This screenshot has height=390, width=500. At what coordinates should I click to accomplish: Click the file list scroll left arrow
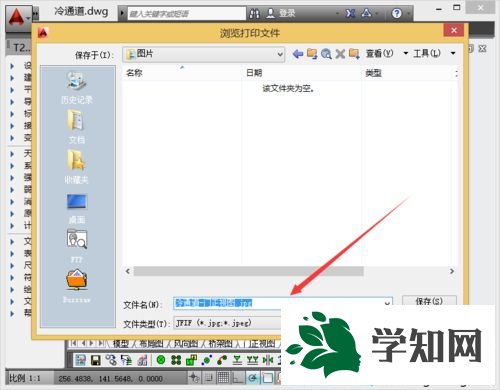coord(128,271)
